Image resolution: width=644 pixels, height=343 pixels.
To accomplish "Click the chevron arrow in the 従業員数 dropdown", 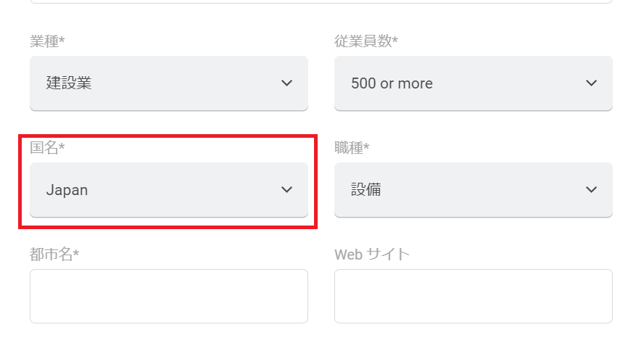I will 591,83.
